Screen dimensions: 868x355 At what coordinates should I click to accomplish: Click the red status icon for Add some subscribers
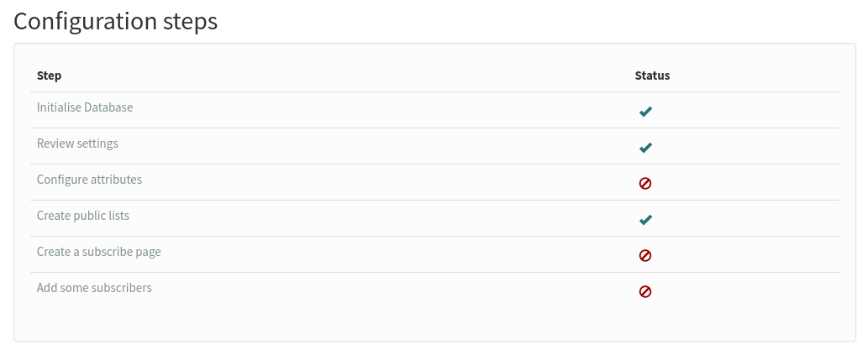coord(645,291)
